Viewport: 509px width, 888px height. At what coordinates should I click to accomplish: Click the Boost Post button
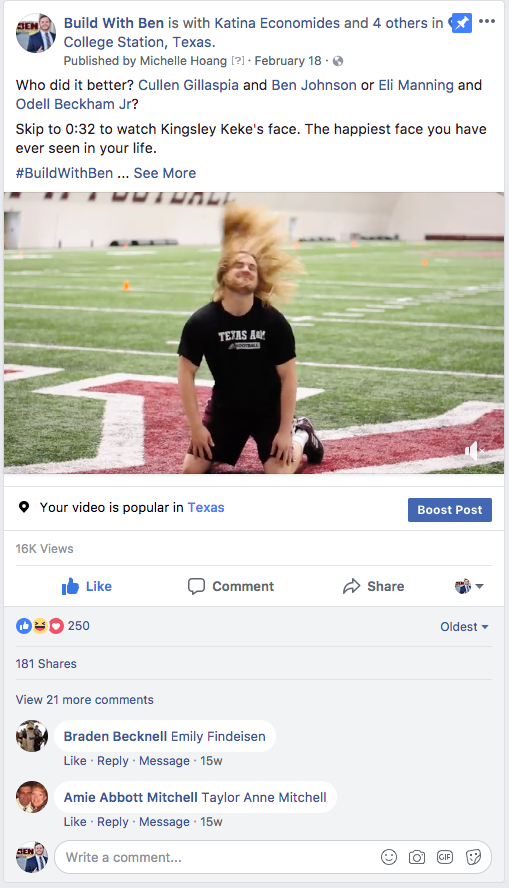click(450, 510)
